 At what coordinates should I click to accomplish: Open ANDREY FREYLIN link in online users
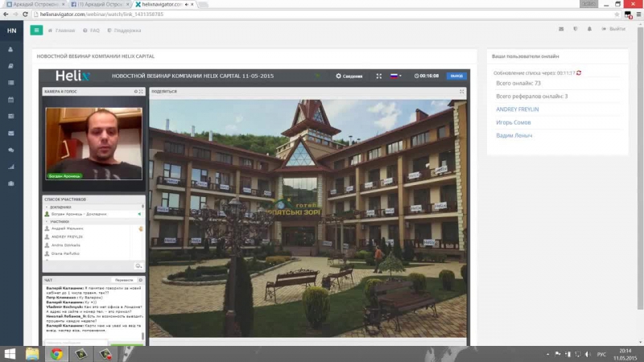(x=517, y=109)
